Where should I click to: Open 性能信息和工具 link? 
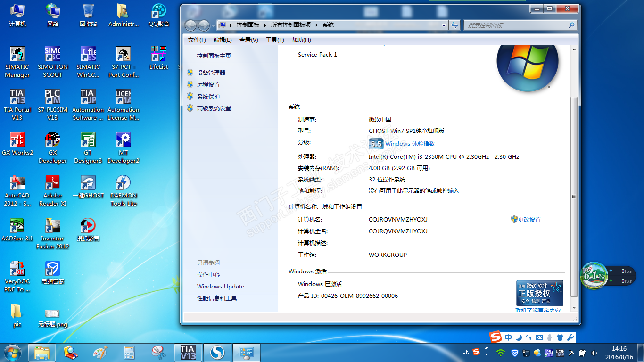coord(217,298)
